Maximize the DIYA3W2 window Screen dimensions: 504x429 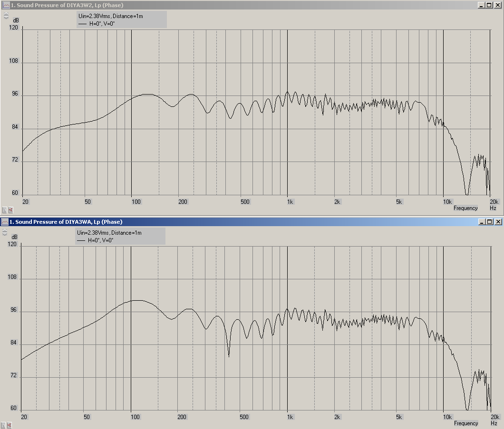tap(489, 5)
